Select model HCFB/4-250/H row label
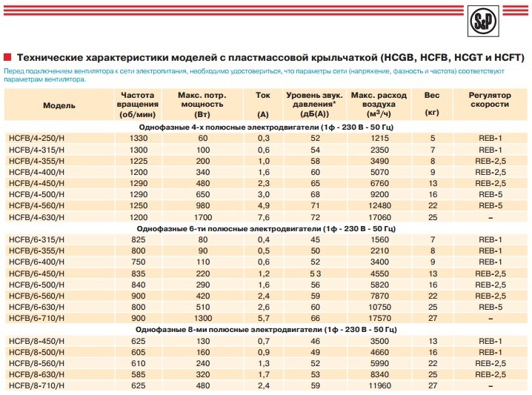 tap(36, 139)
